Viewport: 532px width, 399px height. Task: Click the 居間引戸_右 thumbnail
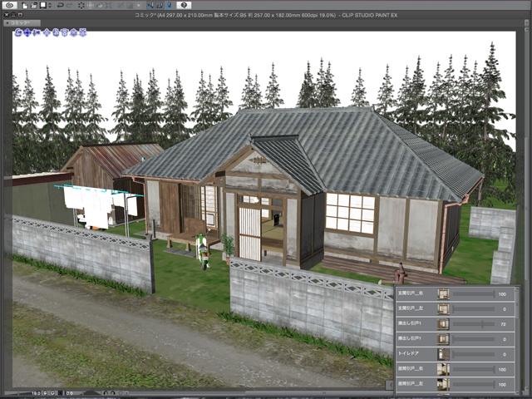443,369
